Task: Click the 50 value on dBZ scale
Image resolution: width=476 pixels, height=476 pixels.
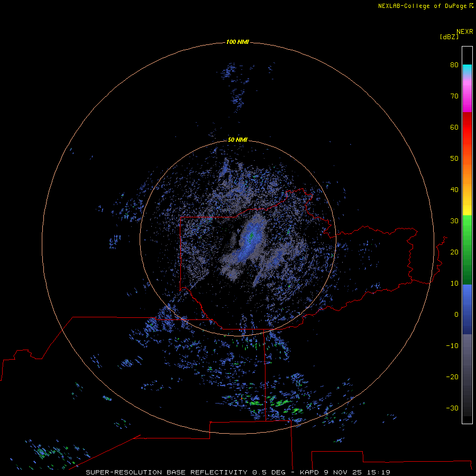Action: point(454,159)
